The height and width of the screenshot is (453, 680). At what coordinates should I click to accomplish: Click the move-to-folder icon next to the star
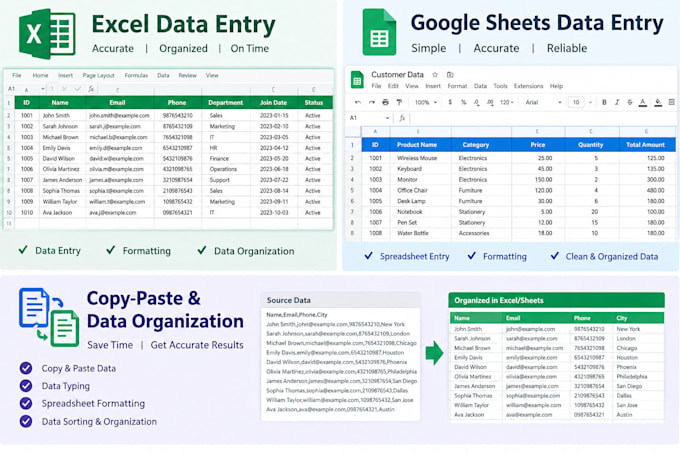pos(450,75)
